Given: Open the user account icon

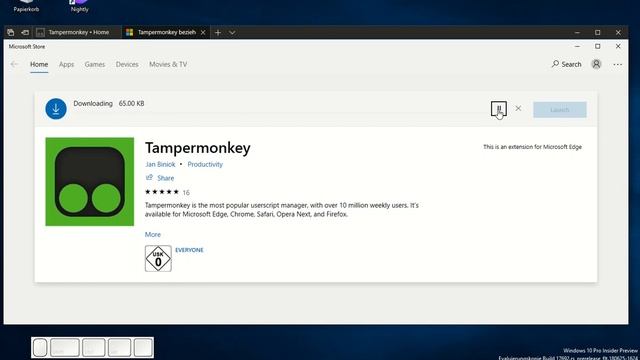Looking at the screenshot, I should pos(596,64).
